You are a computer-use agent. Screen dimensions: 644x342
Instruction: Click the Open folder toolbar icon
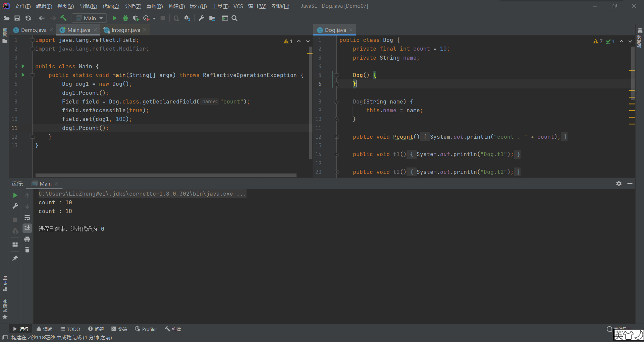6,18
